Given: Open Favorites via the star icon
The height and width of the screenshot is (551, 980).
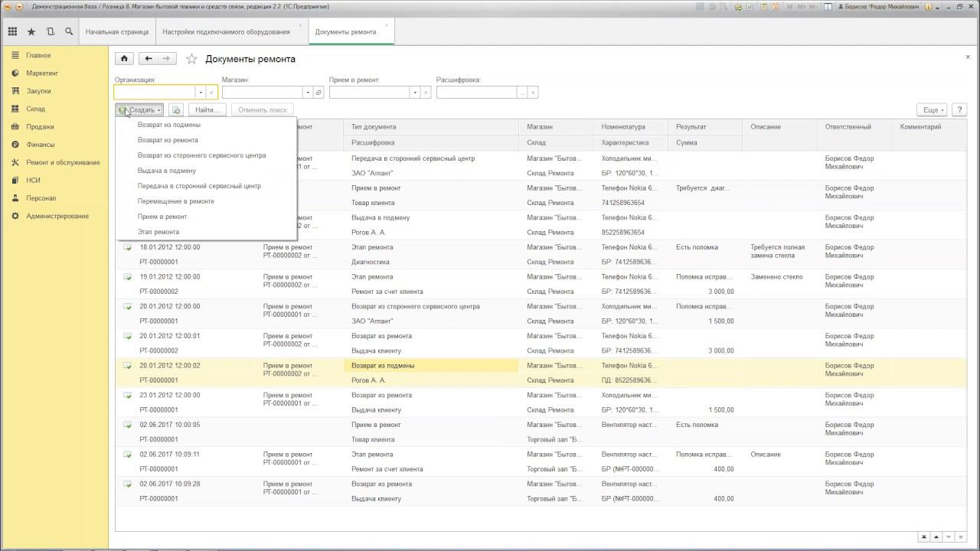Looking at the screenshot, I should (31, 32).
